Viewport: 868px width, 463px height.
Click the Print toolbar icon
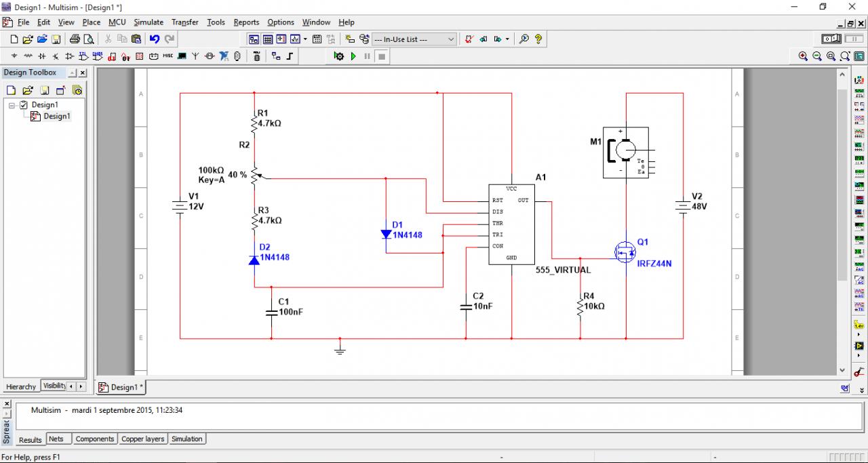point(75,39)
